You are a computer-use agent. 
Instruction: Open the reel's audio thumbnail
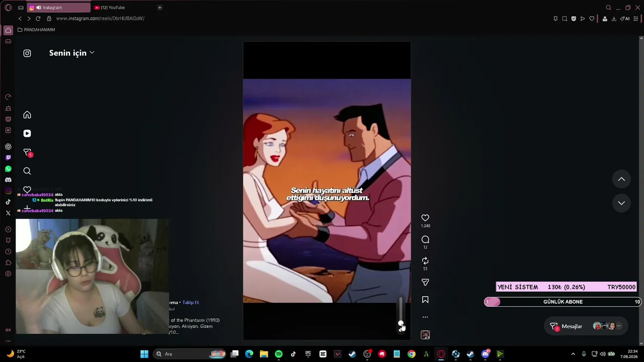[425, 335]
